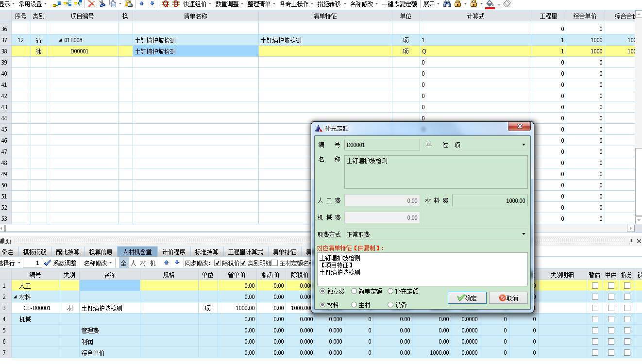Click the binoculars find icon

447,4
